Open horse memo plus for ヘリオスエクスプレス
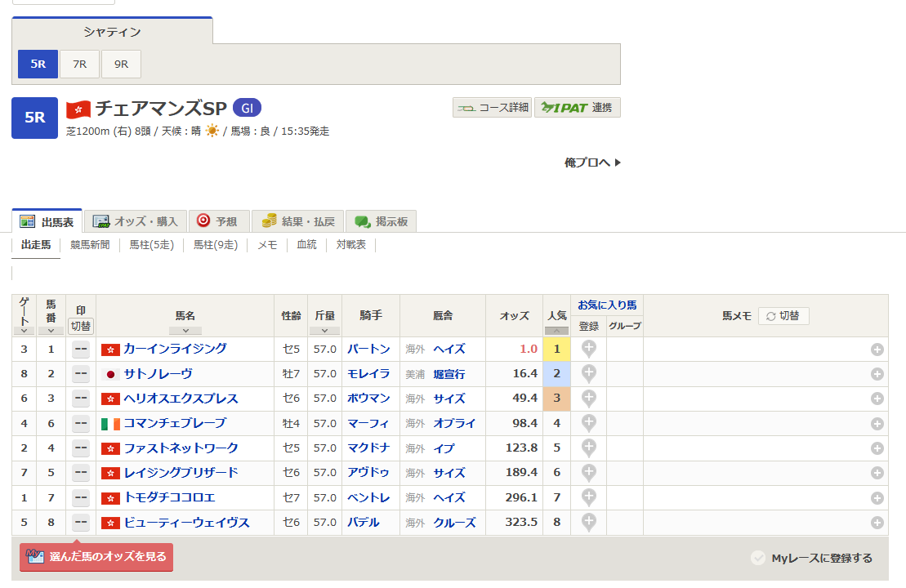906x588 pixels. click(x=877, y=399)
